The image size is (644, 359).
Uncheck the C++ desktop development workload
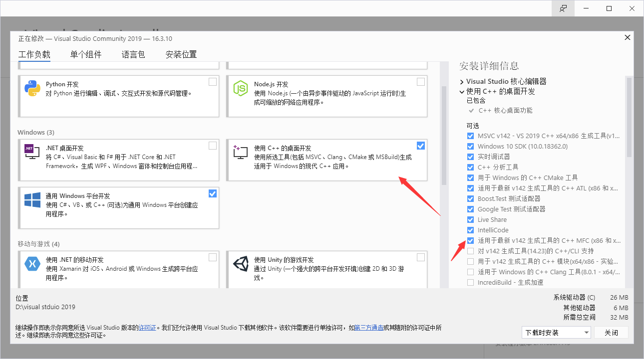421,146
